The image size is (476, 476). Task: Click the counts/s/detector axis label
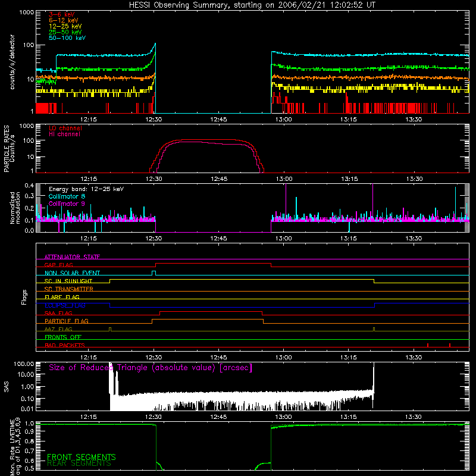12,62
